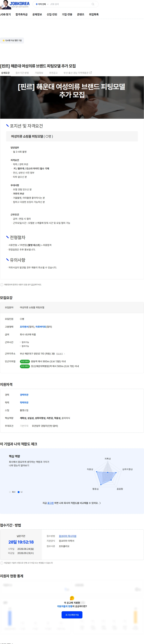
Task: Click the external link icon beside 지역채용관
Action: [91, 73]
